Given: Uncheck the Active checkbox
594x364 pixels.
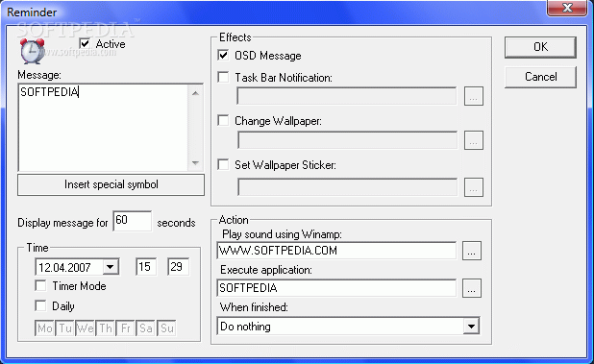Looking at the screenshot, I should click(85, 44).
